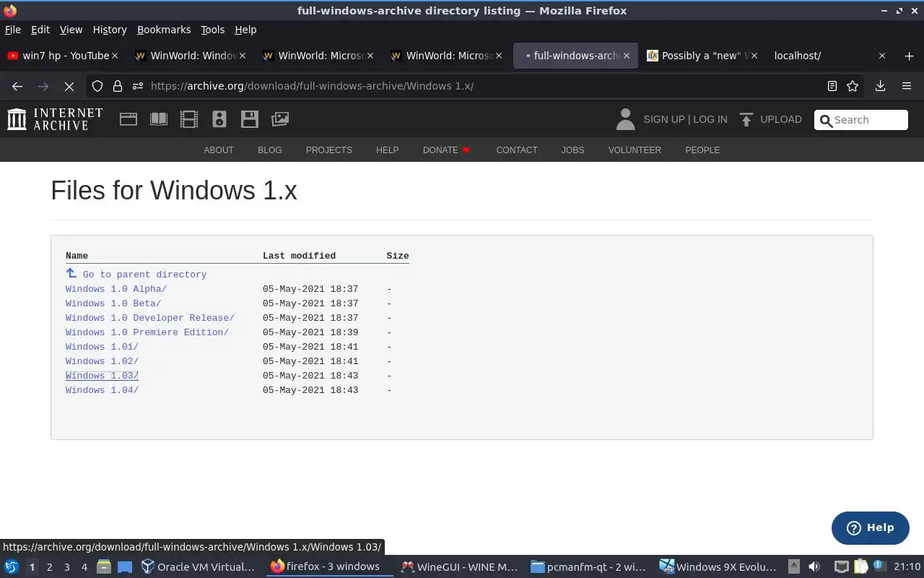Click the network icon in the system tray
Viewport: 924px width, 578px height.
[x=841, y=567]
